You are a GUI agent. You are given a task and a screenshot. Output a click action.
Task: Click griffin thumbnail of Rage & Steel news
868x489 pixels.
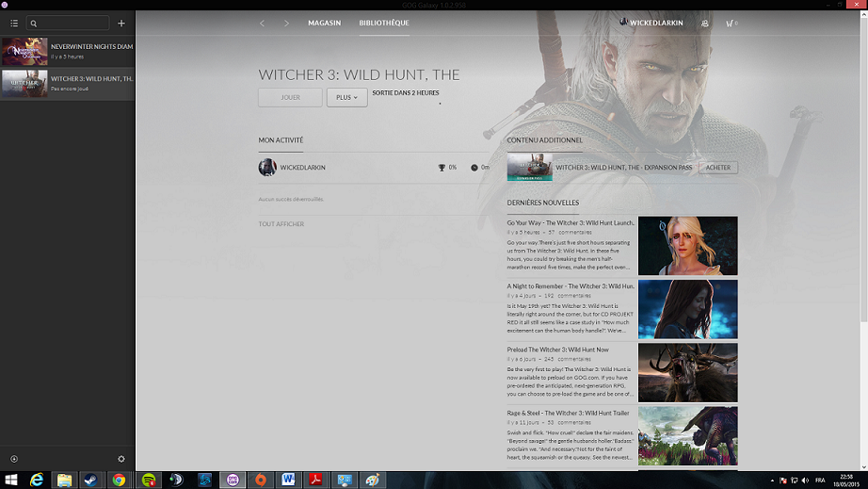[x=687, y=436]
